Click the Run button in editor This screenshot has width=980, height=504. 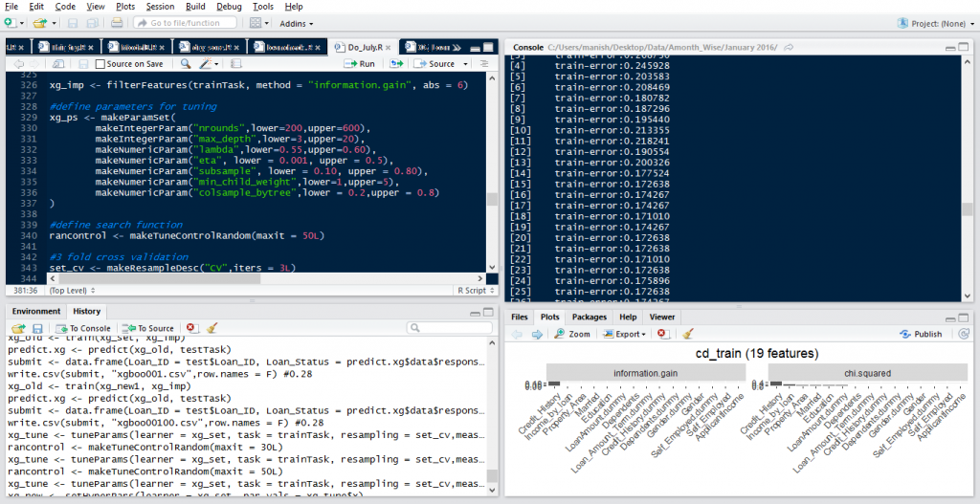coord(360,64)
